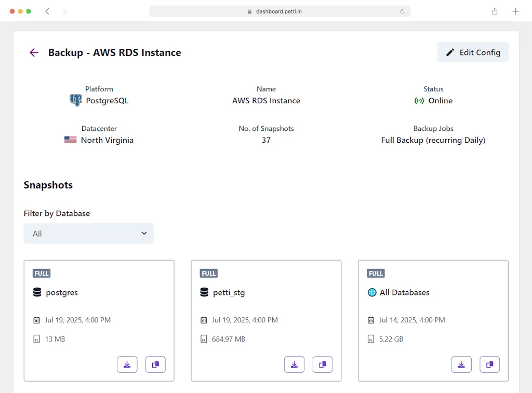This screenshot has height=393, width=532.
Task: Click Edit Config button
Action: [473, 52]
